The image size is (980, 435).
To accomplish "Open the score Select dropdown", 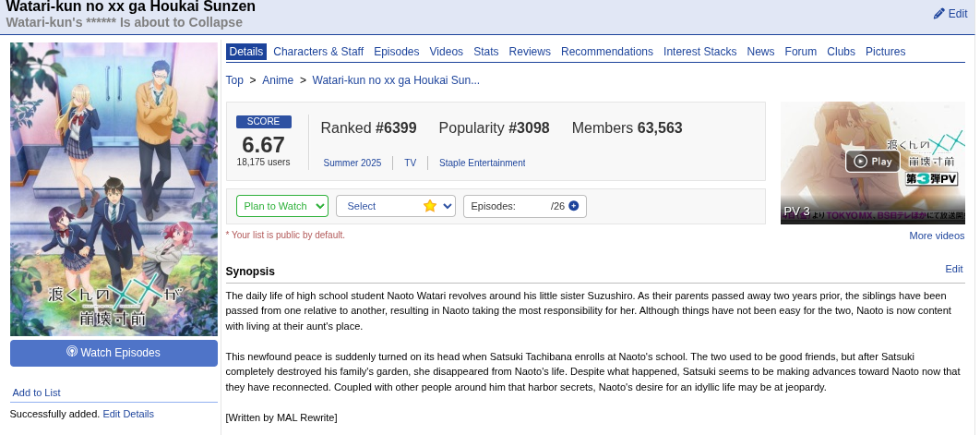I will pyautogui.click(x=395, y=206).
